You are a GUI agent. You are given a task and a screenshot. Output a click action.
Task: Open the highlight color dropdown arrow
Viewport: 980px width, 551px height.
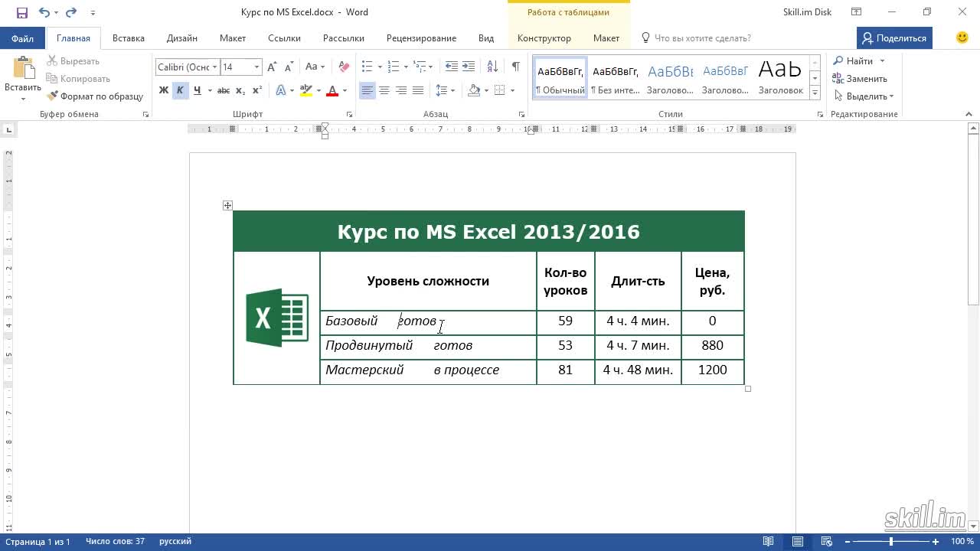click(x=318, y=90)
